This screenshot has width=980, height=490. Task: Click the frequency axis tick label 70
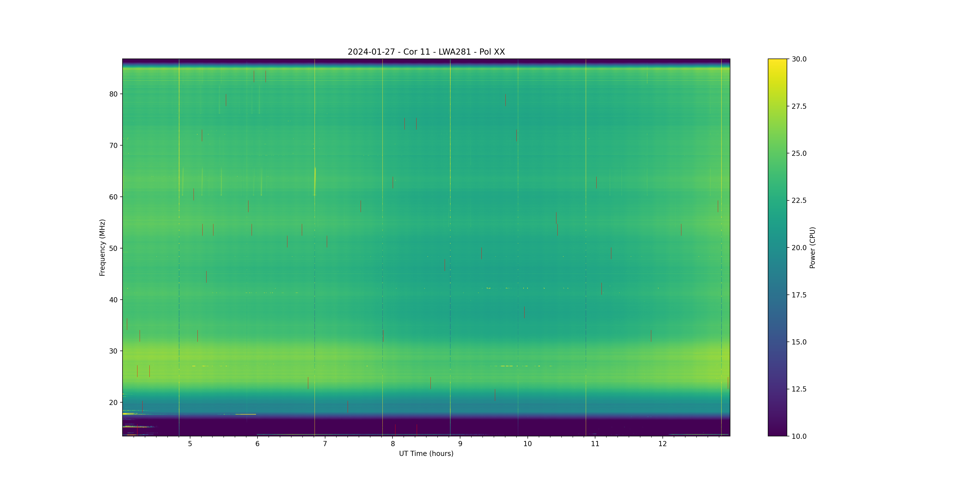coord(113,145)
